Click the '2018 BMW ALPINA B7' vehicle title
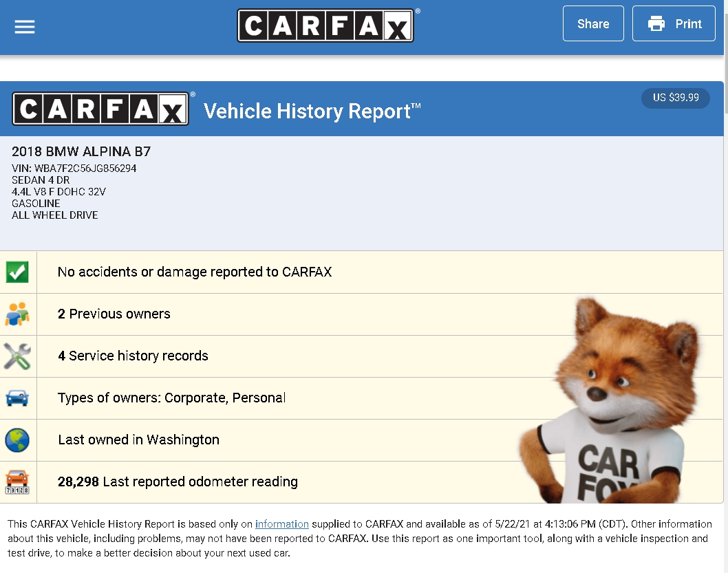 [81, 152]
